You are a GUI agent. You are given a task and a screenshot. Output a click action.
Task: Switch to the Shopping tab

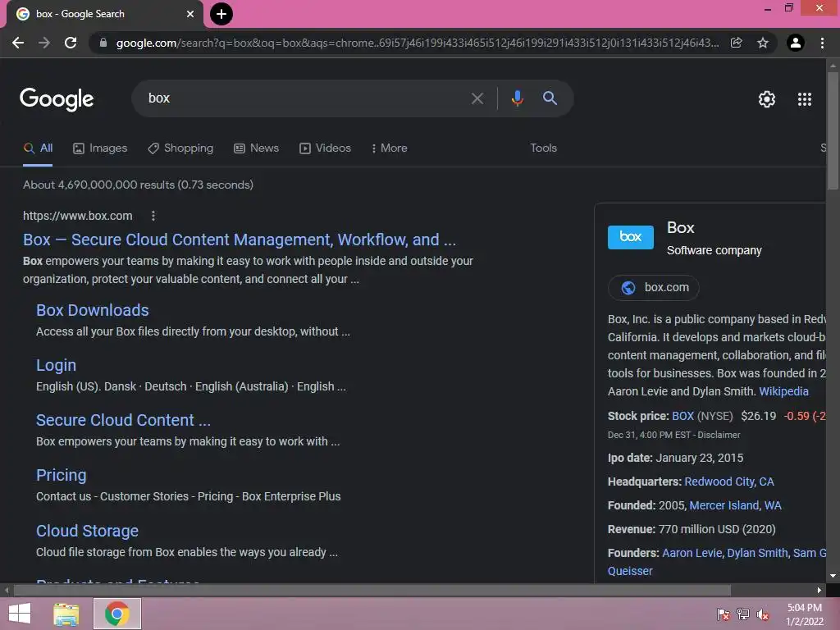point(180,148)
